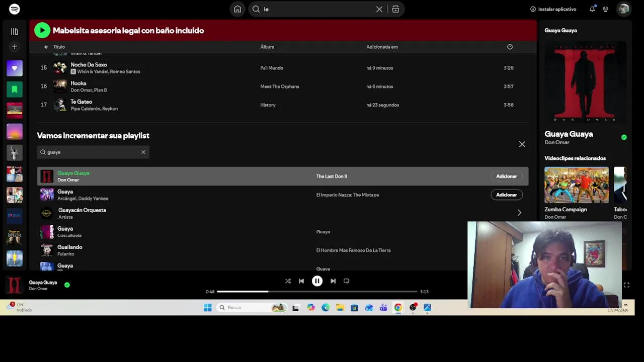Clear the guaya search field
The image size is (644, 362).
[143, 152]
